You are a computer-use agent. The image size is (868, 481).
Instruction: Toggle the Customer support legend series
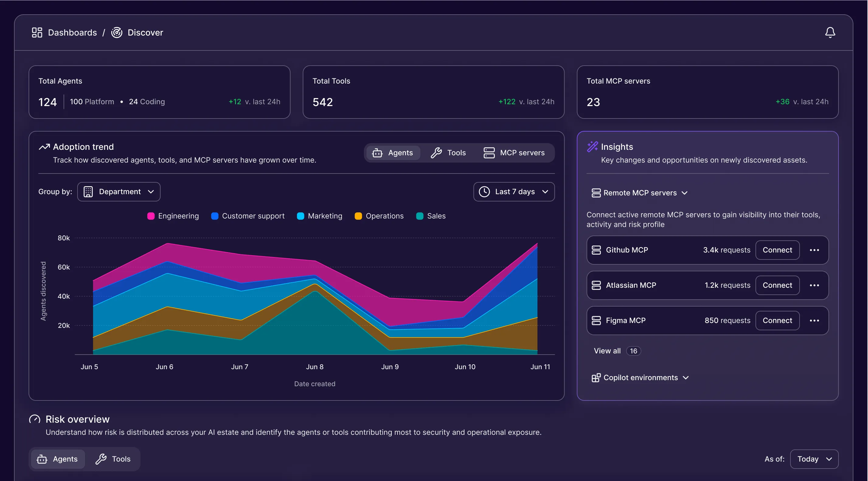248,216
